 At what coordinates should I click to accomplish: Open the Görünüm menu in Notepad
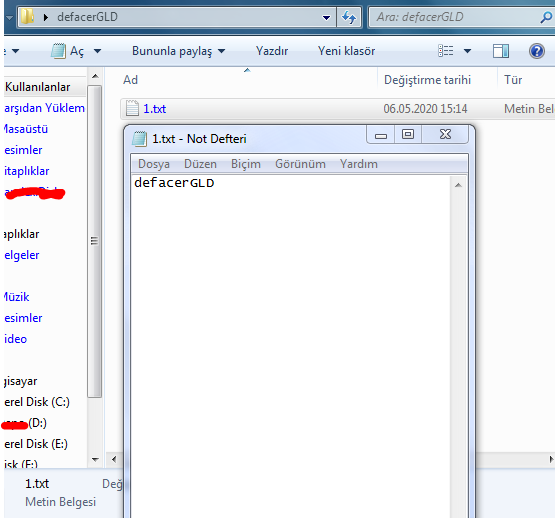pos(300,164)
